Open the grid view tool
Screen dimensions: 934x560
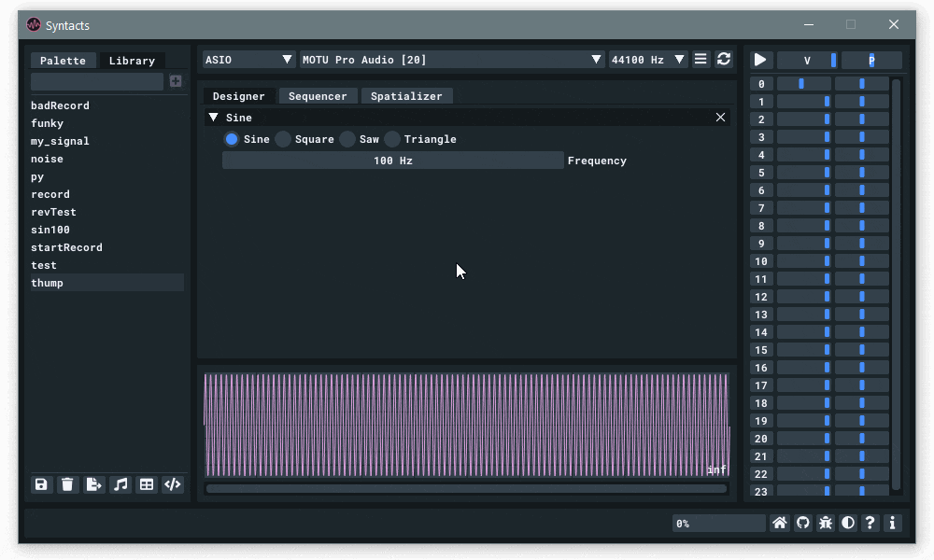(146, 484)
